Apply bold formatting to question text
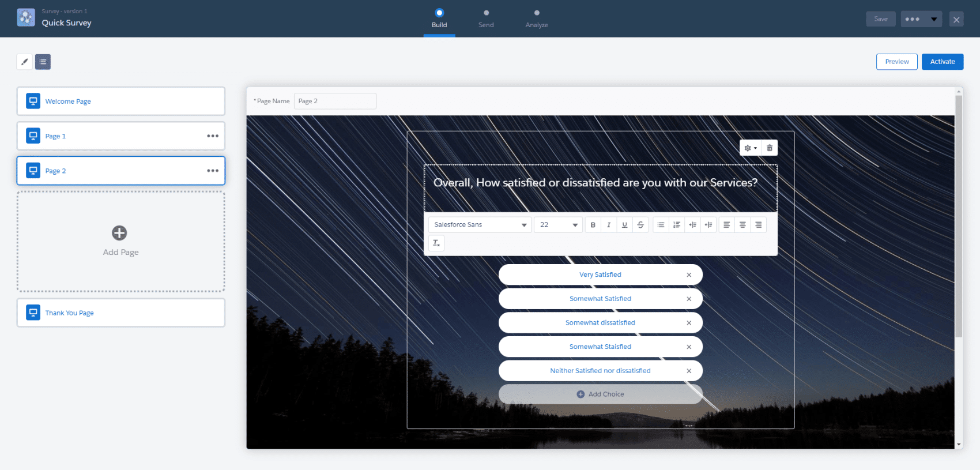The image size is (980, 470). point(593,225)
